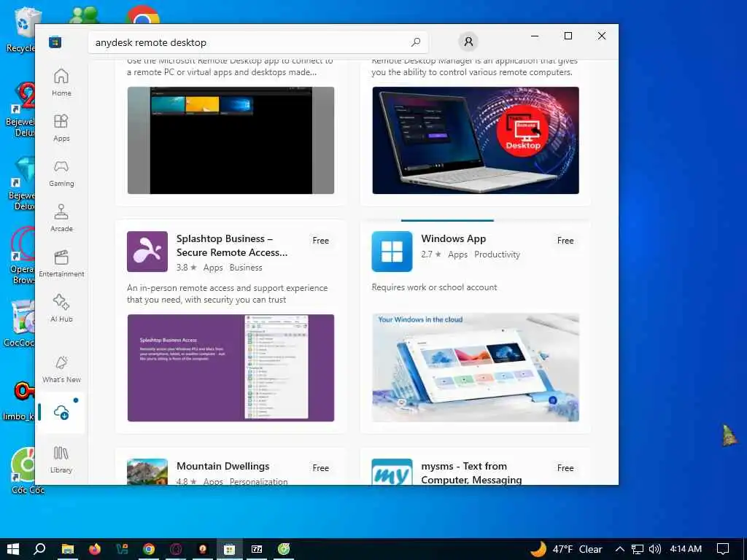
Task: Open the mysms app icon
Action: click(392, 472)
